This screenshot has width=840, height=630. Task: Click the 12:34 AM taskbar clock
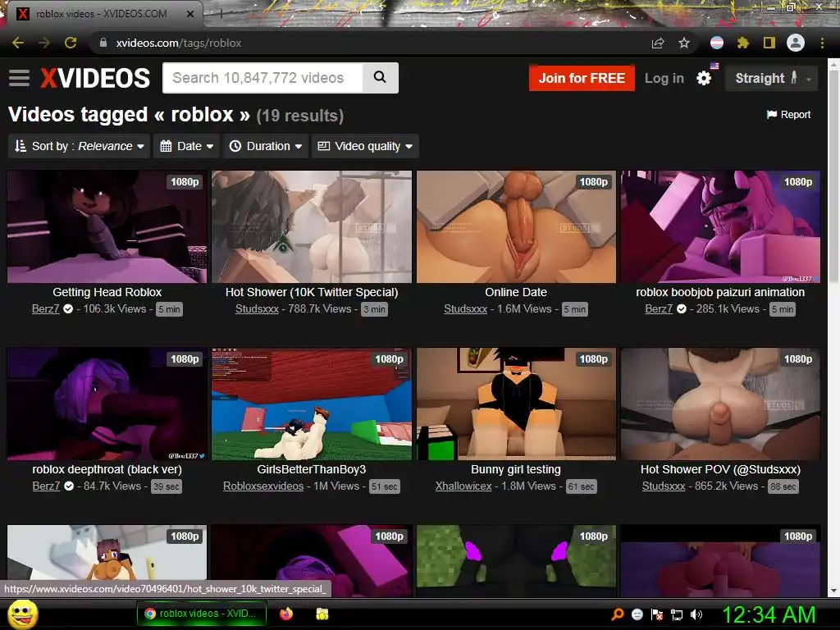(x=769, y=614)
